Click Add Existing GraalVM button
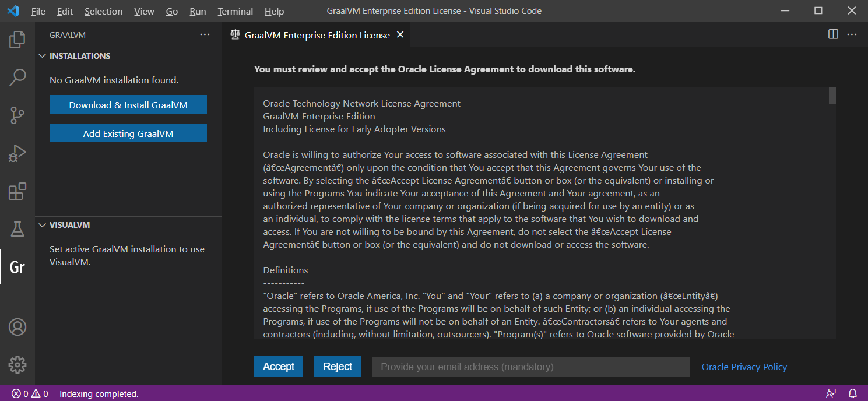 pos(128,133)
